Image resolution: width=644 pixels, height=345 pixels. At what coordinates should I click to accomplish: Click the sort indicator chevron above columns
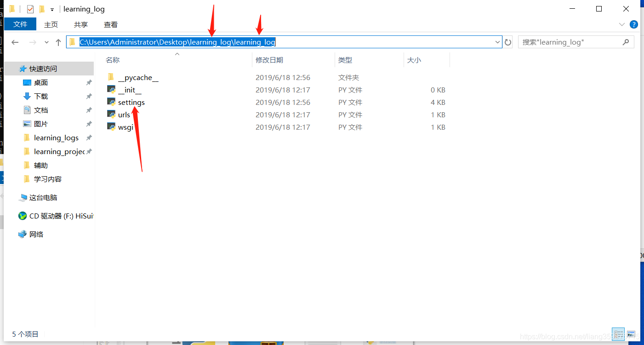click(177, 54)
